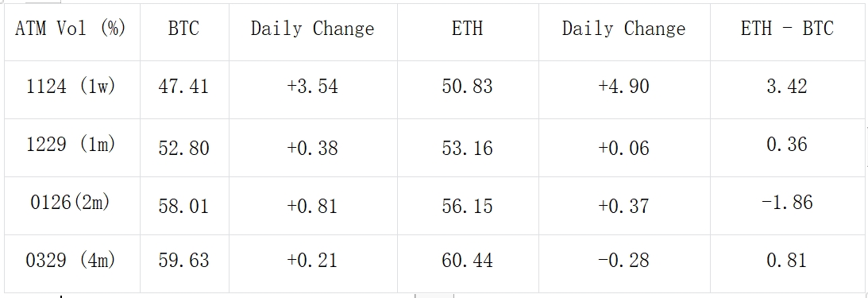868x298 pixels.
Task: Select the ETH value 53.16 cell
Action: point(468,148)
